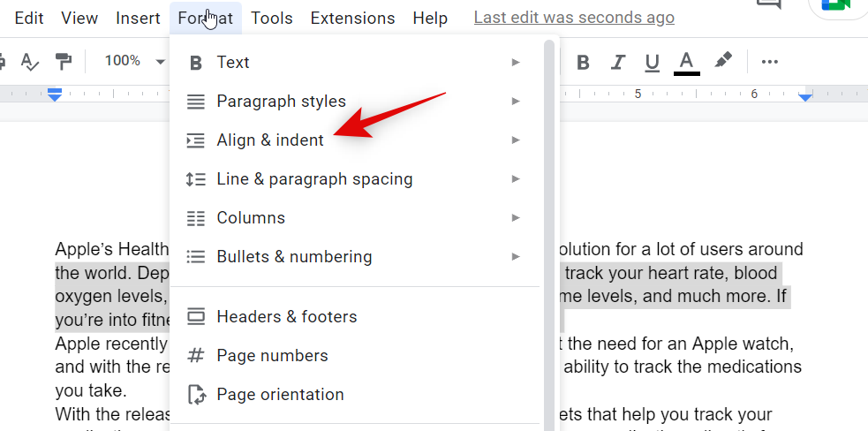Click the Bold formatting icon
The height and width of the screenshot is (431, 868).
tap(583, 62)
